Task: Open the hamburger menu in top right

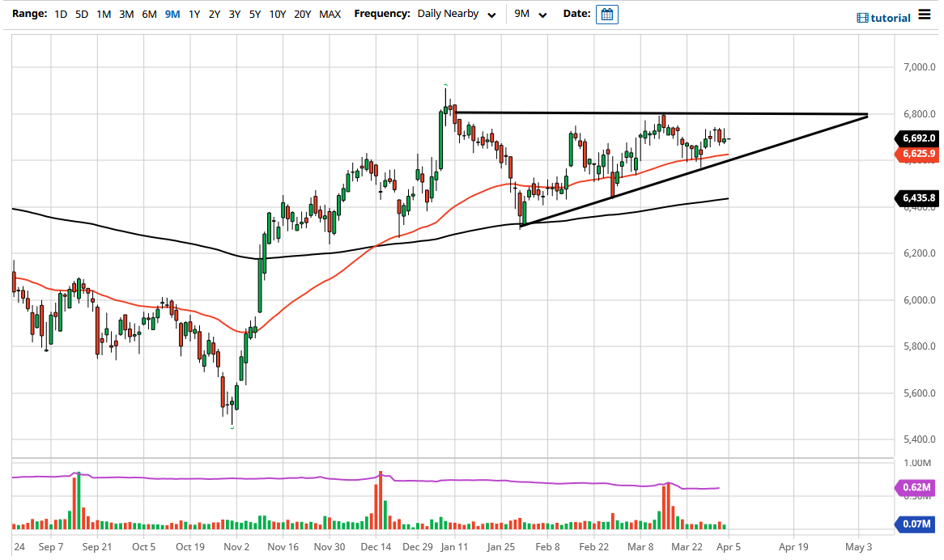Action: pos(923,15)
